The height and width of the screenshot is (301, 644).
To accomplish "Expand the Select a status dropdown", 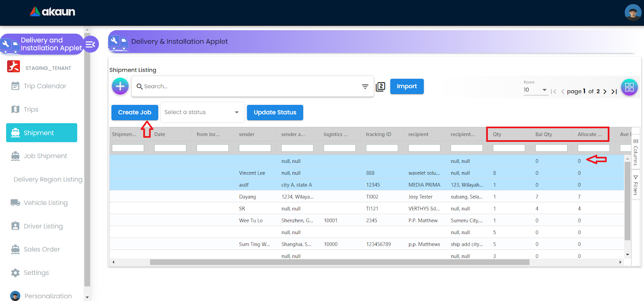I will pyautogui.click(x=202, y=112).
